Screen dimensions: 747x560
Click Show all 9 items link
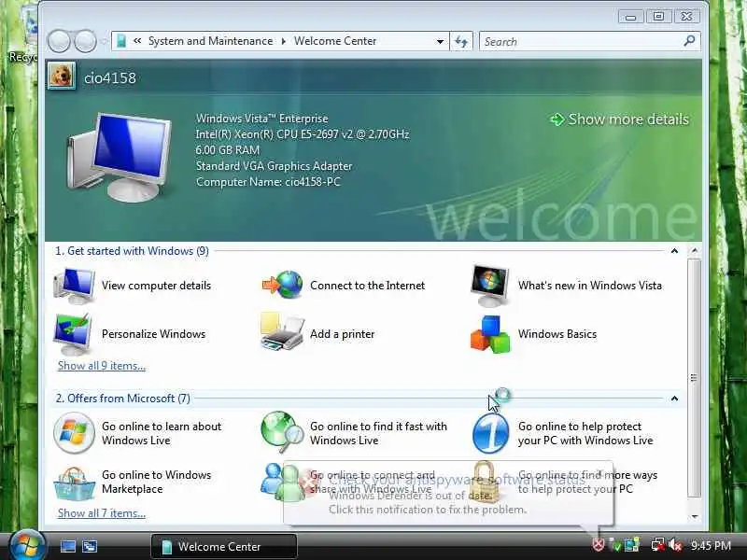tap(102, 366)
